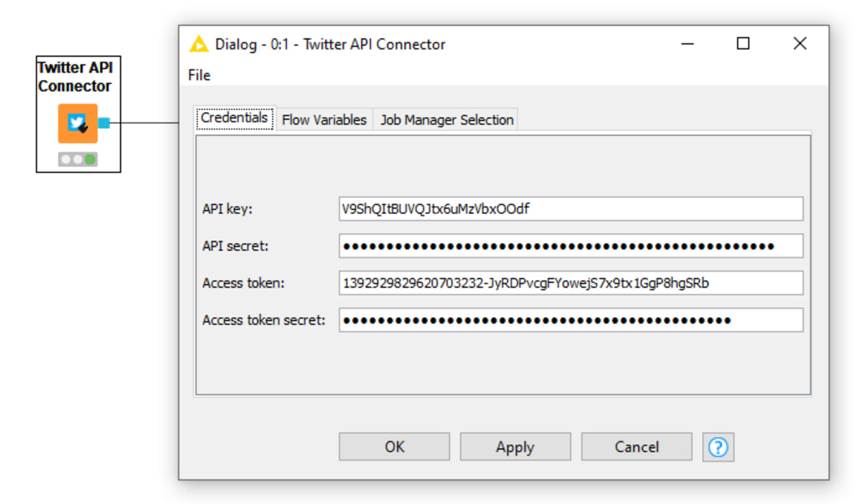Click the node's blue output port
The width and height of the screenshot is (857, 504).
click(x=104, y=123)
